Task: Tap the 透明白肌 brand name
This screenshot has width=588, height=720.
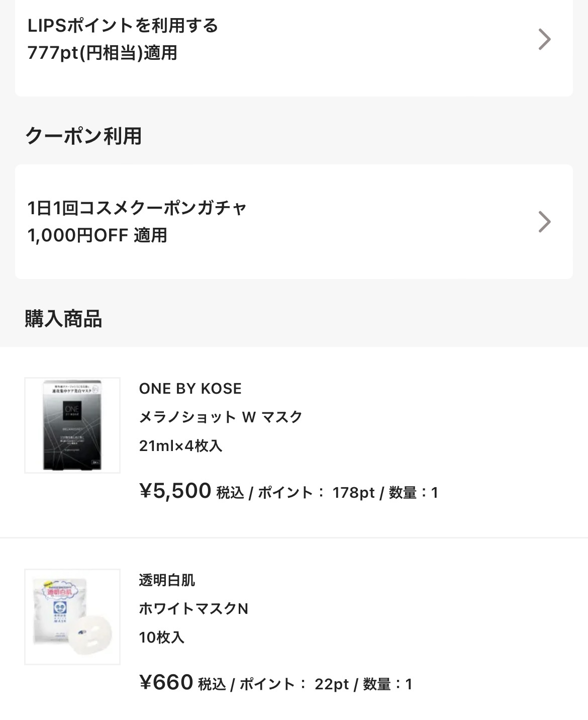Action: click(x=167, y=580)
